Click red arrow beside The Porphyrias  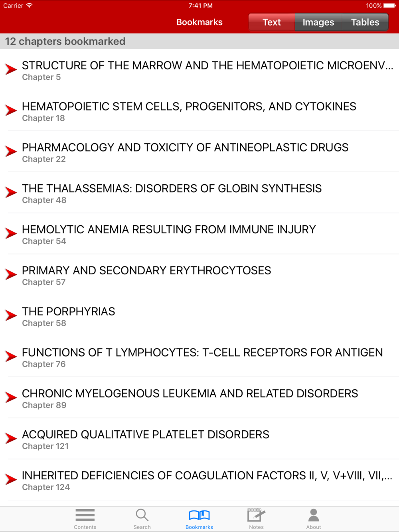[11, 315]
